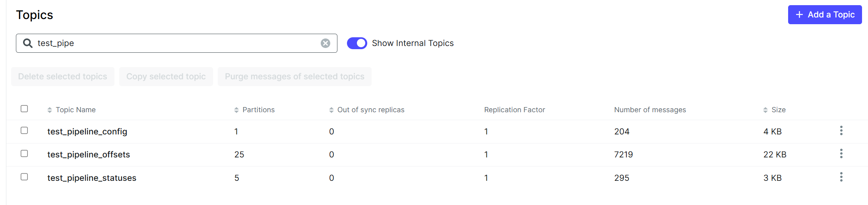Check the select-all topics checkbox in the header
Image resolution: width=868 pixels, height=205 pixels.
click(x=24, y=109)
